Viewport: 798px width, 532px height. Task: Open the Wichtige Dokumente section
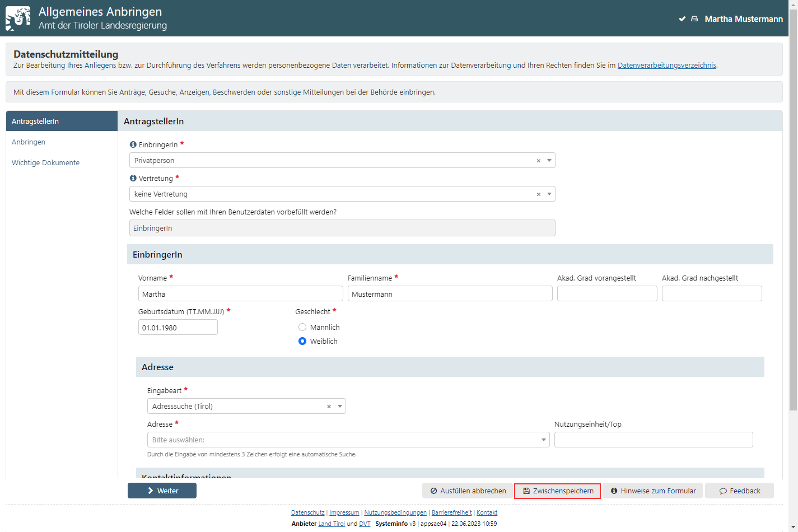(45, 163)
